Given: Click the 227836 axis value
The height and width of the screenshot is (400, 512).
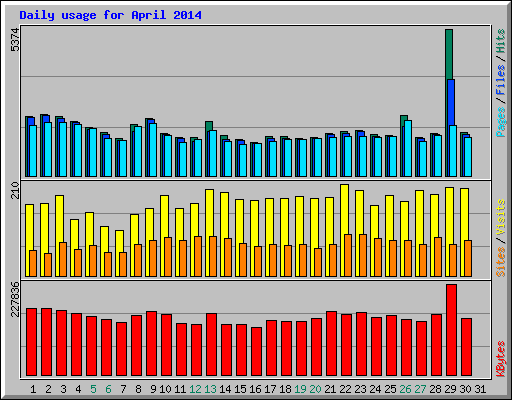Looking at the screenshot, I should 15,299.
